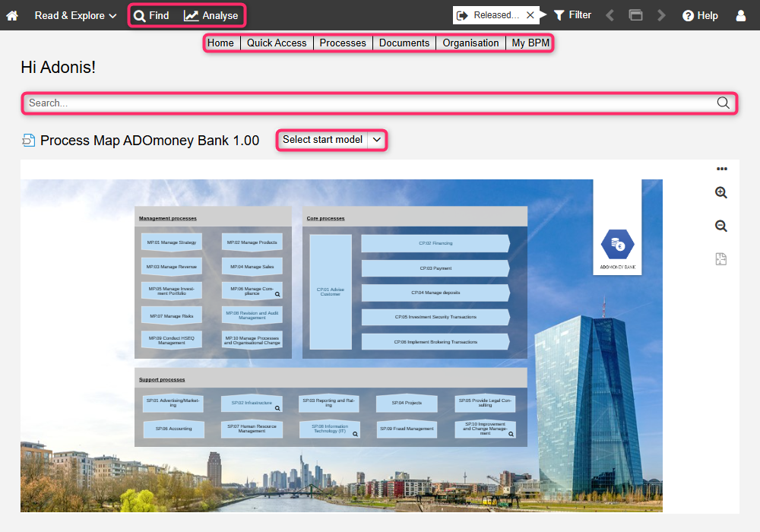Viewport: 760px width, 532px height.
Task: Expand the Select start model dropdown arrow
Action: [377, 140]
